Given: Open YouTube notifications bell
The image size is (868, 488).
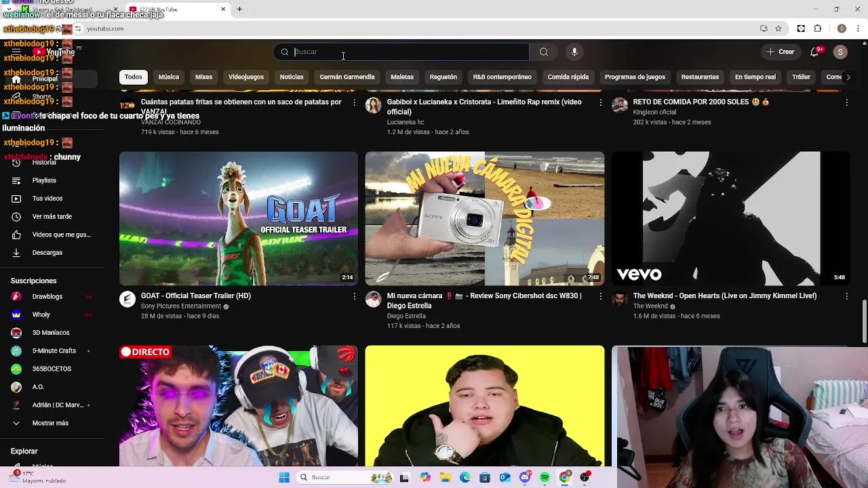Looking at the screenshot, I should pyautogui.click(x=815, y=52).
